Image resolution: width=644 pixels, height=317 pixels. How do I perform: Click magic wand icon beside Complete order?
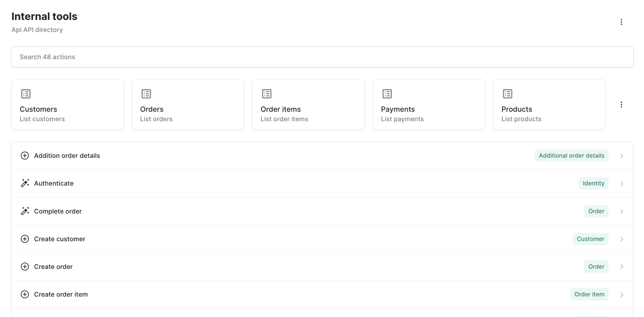point(25,211)
